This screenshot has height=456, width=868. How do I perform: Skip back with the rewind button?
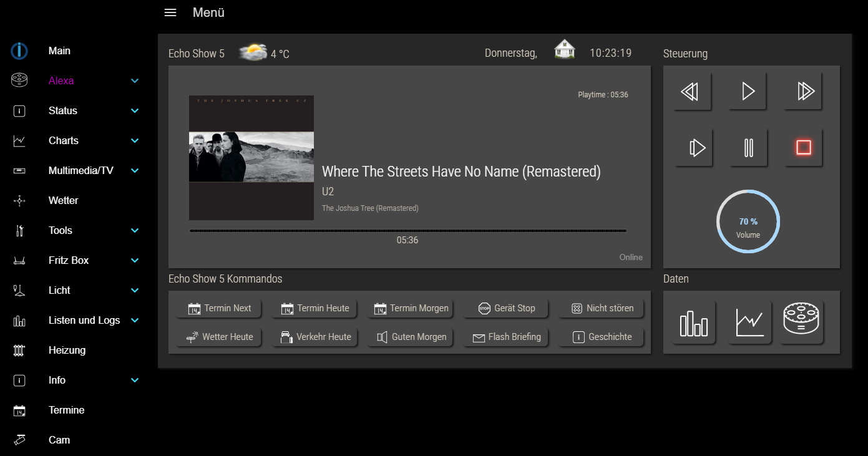tap(692, 92)
